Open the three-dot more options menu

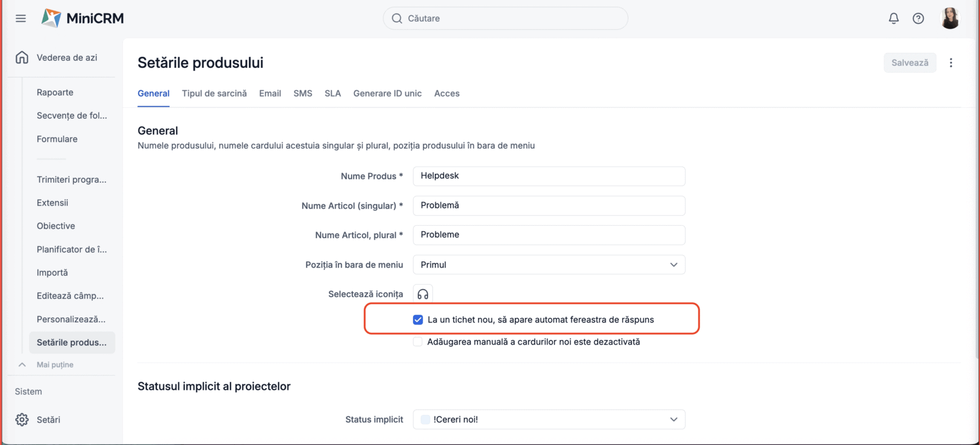tap(950, 63)
